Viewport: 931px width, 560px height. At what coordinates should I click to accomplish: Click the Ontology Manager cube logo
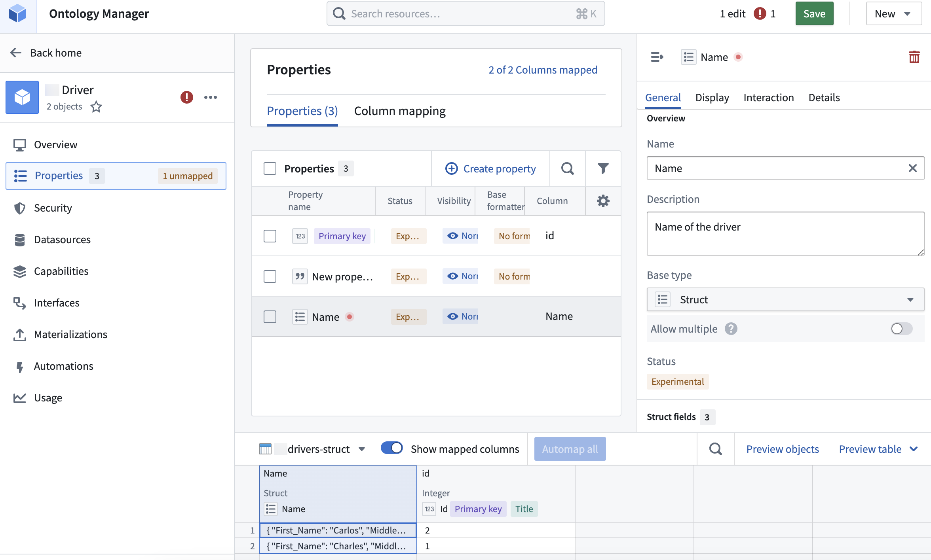tap(17, 14)
